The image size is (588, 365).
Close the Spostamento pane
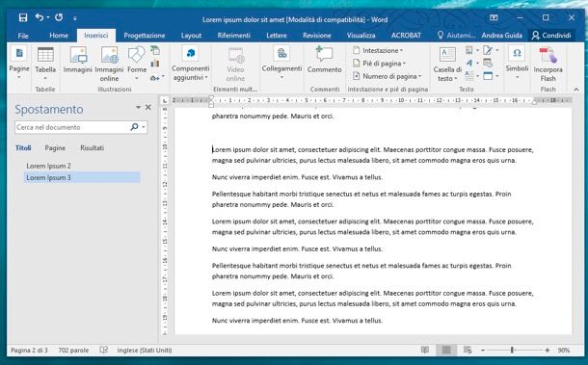[148, 108]
